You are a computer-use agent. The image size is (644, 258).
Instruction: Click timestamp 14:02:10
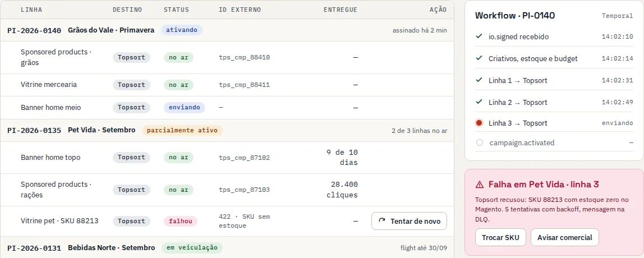(x=617, y=36)
